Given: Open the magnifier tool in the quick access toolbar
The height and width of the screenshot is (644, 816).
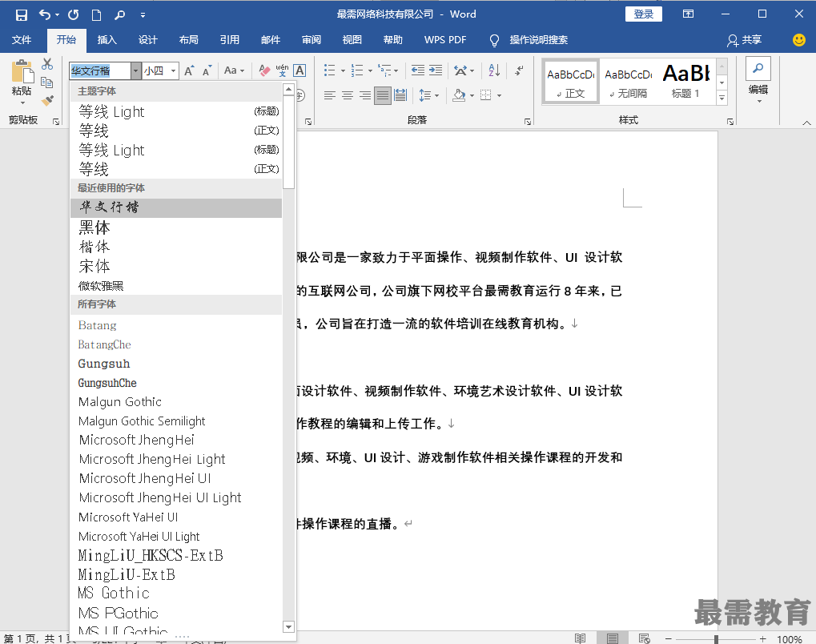Looking at the screenshot, I should click(x=119, y=15).
